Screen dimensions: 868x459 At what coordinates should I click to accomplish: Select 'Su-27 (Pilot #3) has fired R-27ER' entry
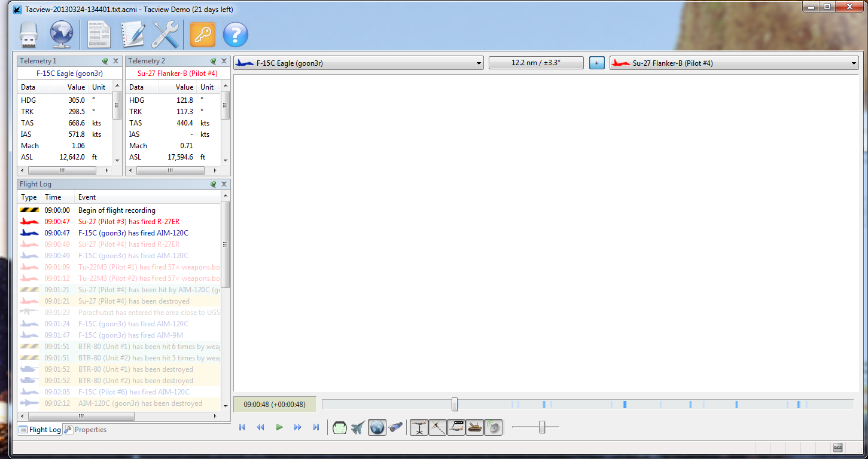coord(119,222)
